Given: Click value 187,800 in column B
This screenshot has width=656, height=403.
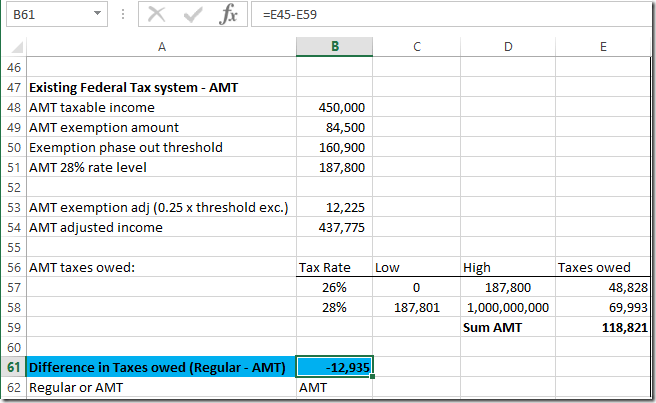Looking at the screenshot, I should [341, 168].
